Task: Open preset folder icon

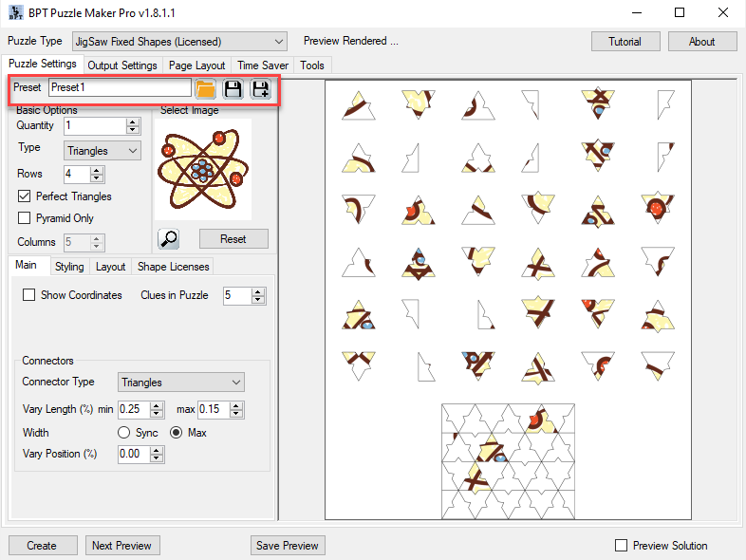Action: pyautogui.click(x=205, y=88)
